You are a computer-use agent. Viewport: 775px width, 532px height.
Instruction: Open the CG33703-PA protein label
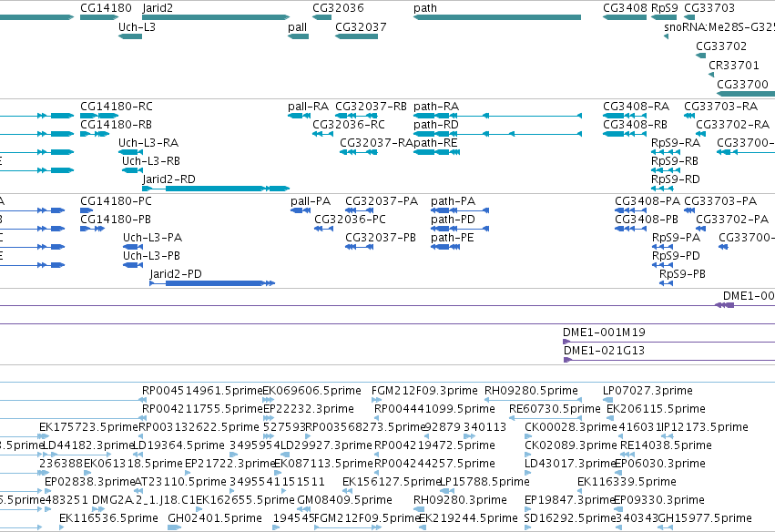click(720, 201)
